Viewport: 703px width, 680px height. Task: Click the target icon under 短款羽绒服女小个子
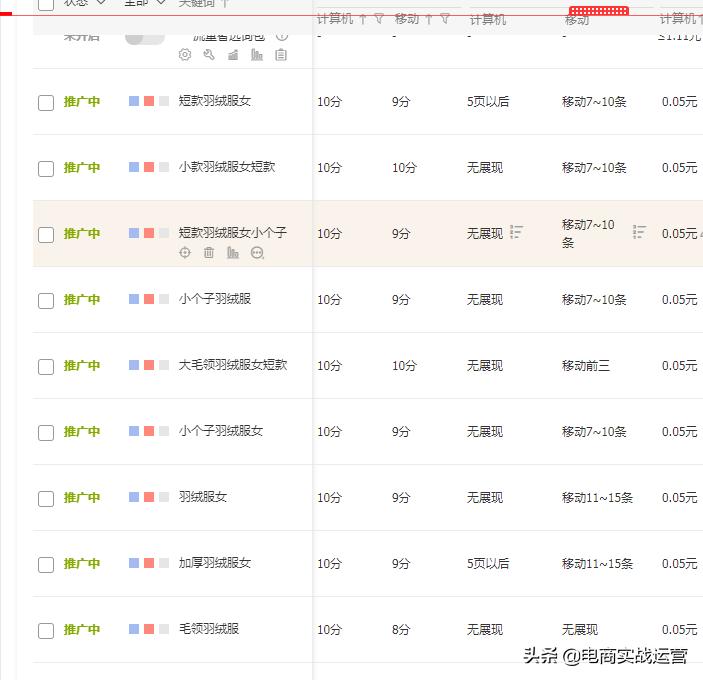pyautogui.click(x=185, y=253)
